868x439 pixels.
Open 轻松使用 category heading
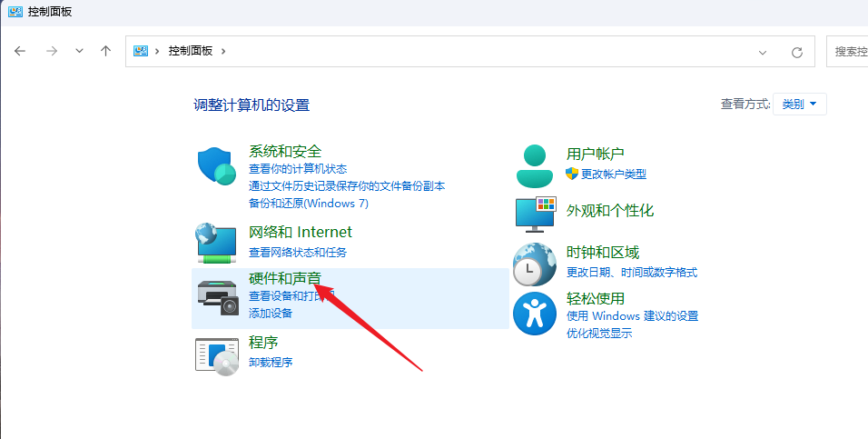[x=596, y=298]
